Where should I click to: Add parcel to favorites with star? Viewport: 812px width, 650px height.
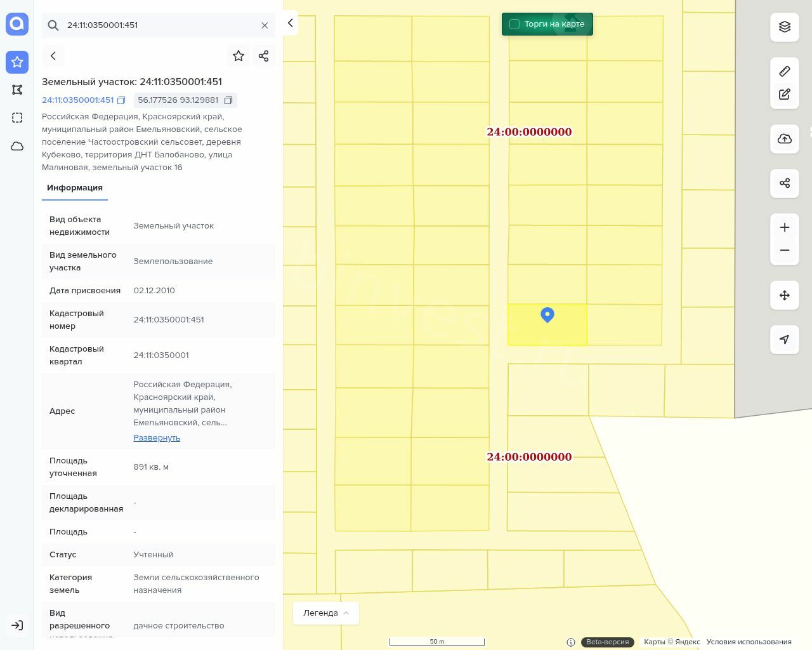click(239, 56)
